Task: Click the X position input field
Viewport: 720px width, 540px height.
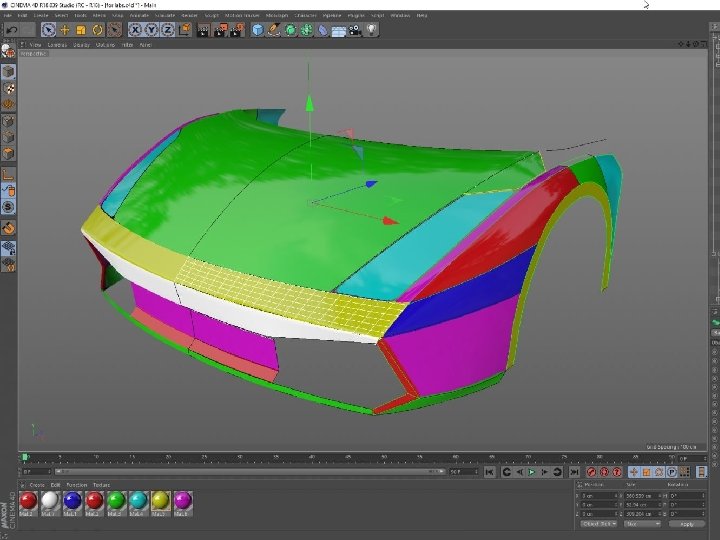Action: click(599, 496)
